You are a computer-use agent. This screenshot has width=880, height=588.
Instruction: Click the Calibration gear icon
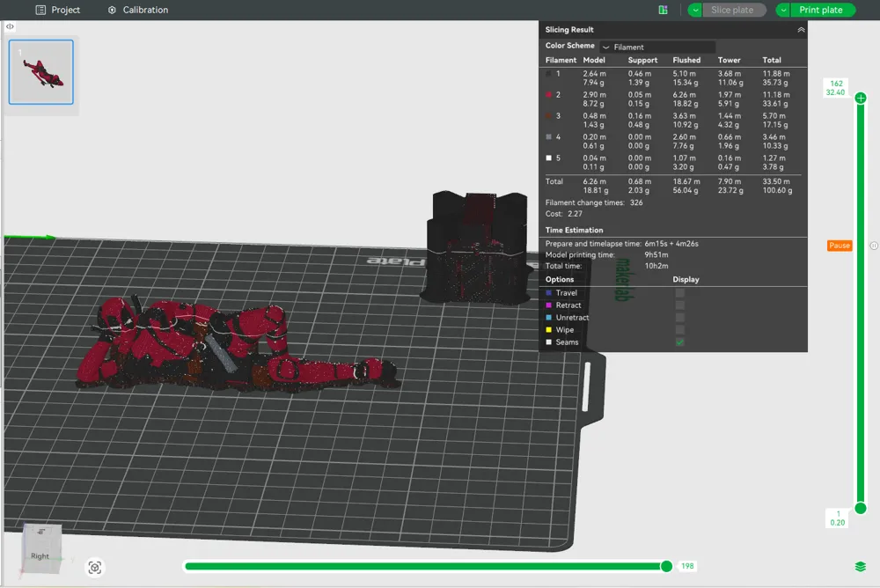pos(112,10)
